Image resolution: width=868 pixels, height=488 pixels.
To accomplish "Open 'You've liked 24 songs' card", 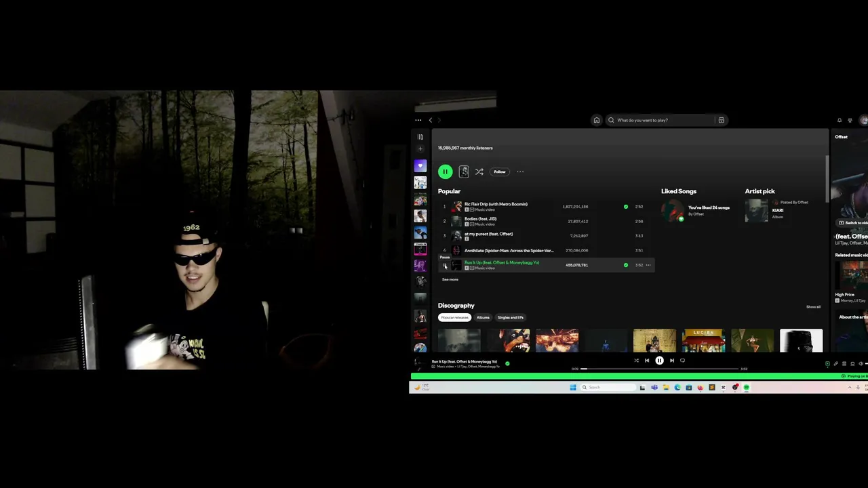I will 695,210.
